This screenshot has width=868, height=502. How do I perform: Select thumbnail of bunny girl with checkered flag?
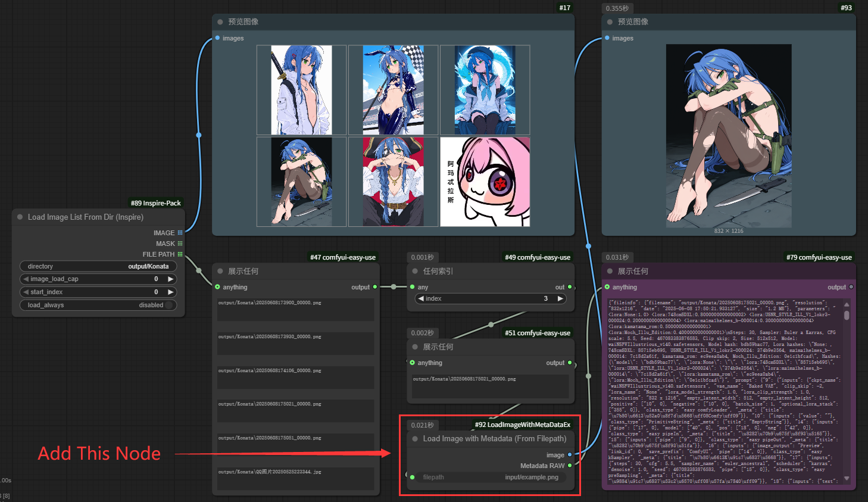[393, 90]
